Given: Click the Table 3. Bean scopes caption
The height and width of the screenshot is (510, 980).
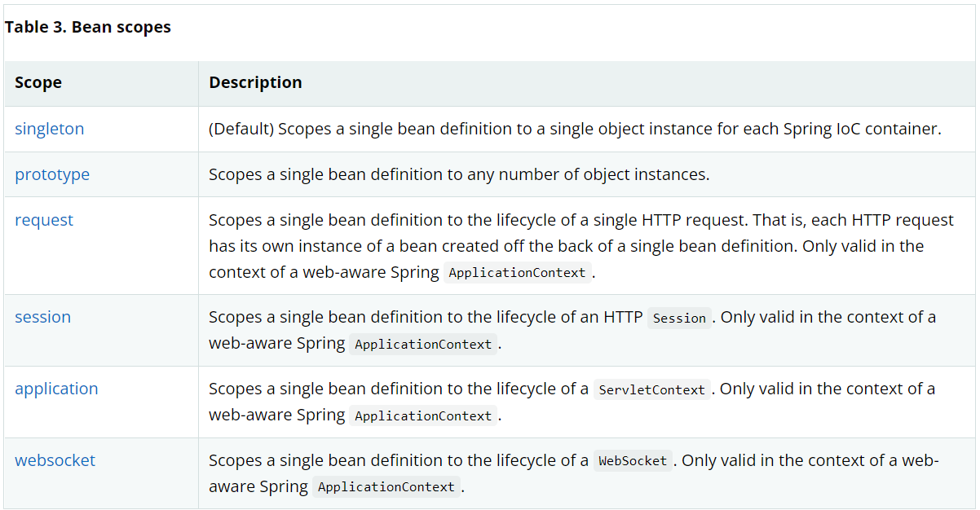Looking at the screenshot, I should tap(88, 27).
